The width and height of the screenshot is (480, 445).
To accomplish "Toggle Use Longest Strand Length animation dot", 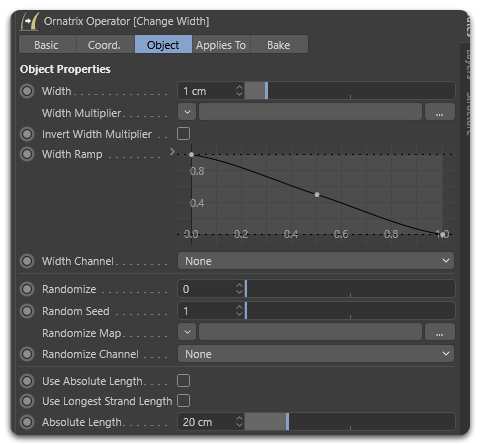I will (27, 401).
